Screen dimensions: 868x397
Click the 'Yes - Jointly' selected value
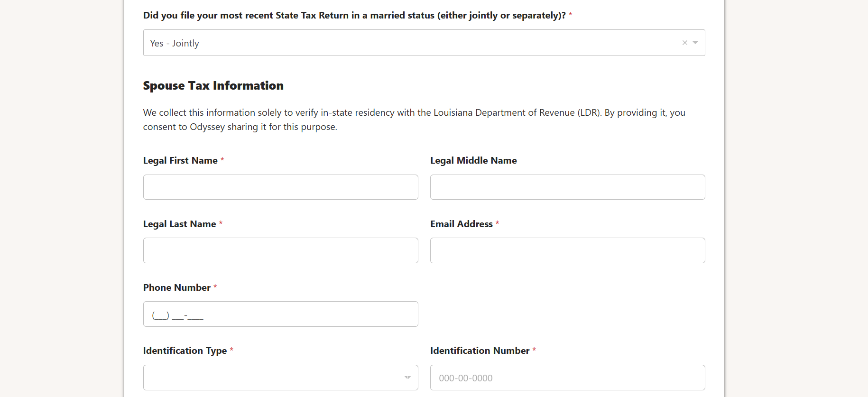(175, 43)
